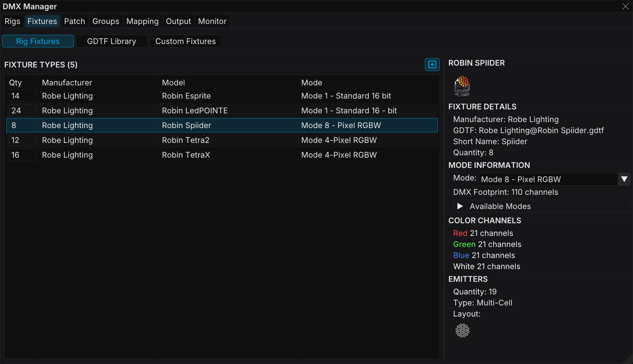Open the Mode dropdown arrow
The height and width of the screenshot is (364, 633).
click(x=624, y=179)
